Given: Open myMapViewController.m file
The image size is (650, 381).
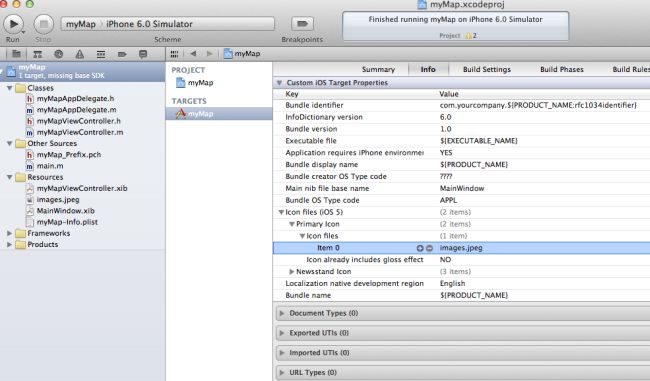Looking at the screenshot, I should click(80, 132).
